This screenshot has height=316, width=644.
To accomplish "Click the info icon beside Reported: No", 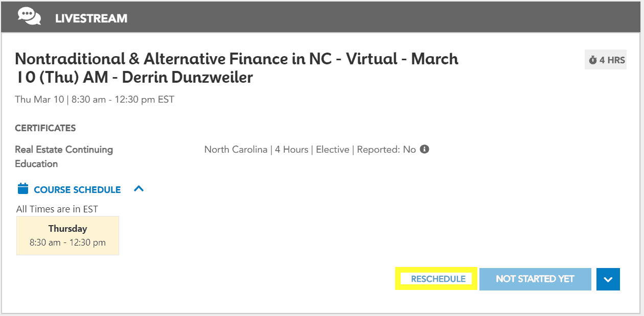I will (x=424, y=150).
